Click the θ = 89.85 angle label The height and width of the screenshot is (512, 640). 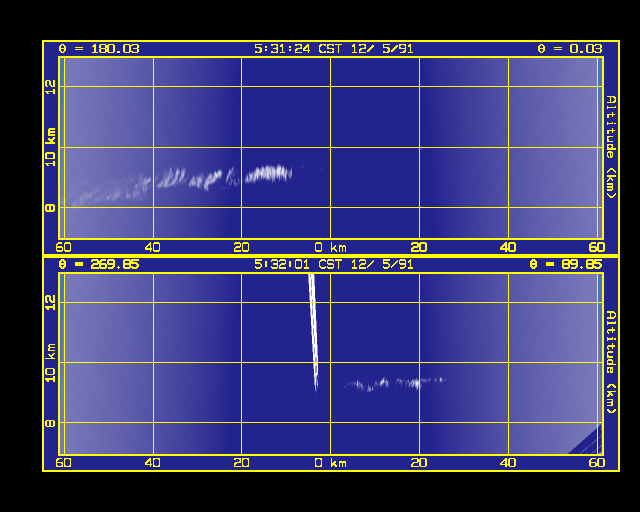click(566, 265)
